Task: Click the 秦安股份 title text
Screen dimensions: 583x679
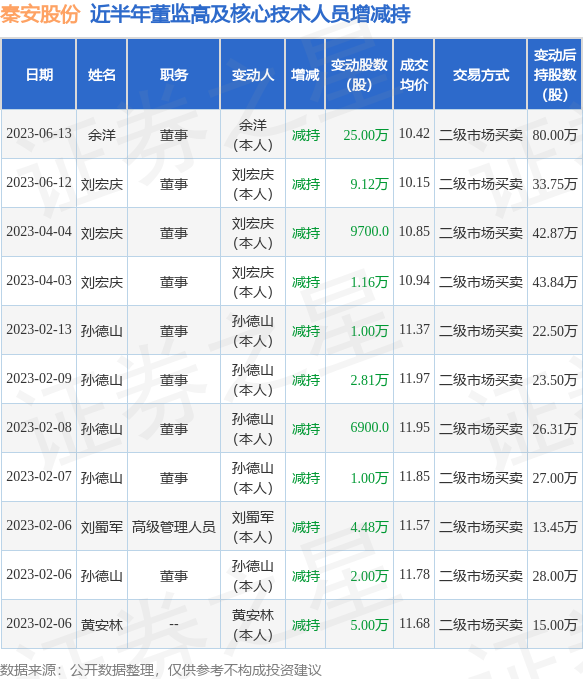Action: coord(40,14)
